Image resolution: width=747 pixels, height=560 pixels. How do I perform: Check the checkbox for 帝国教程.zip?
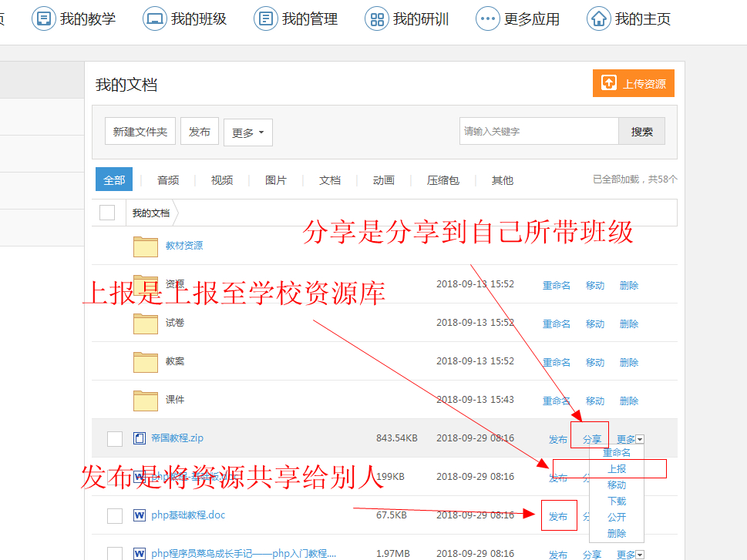(114, 438)
